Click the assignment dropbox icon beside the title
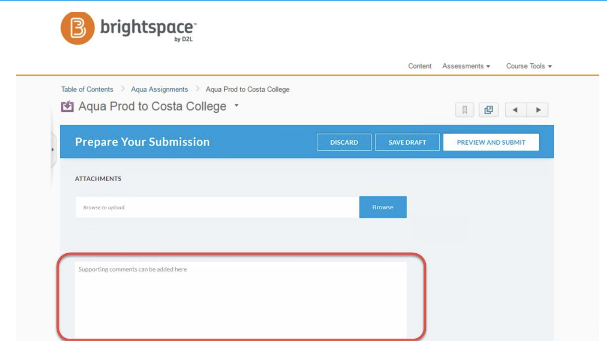This screenshot has height=364, width=607. [67, 106]
